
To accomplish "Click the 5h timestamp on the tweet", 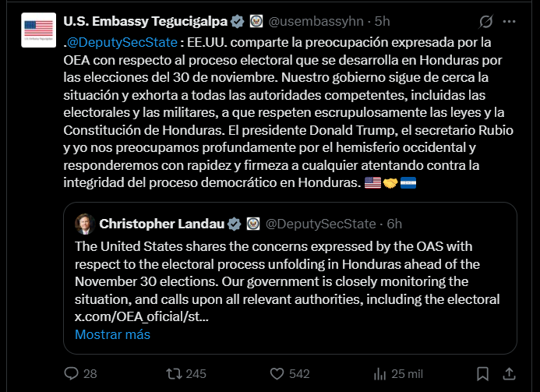I will point(382,21).
